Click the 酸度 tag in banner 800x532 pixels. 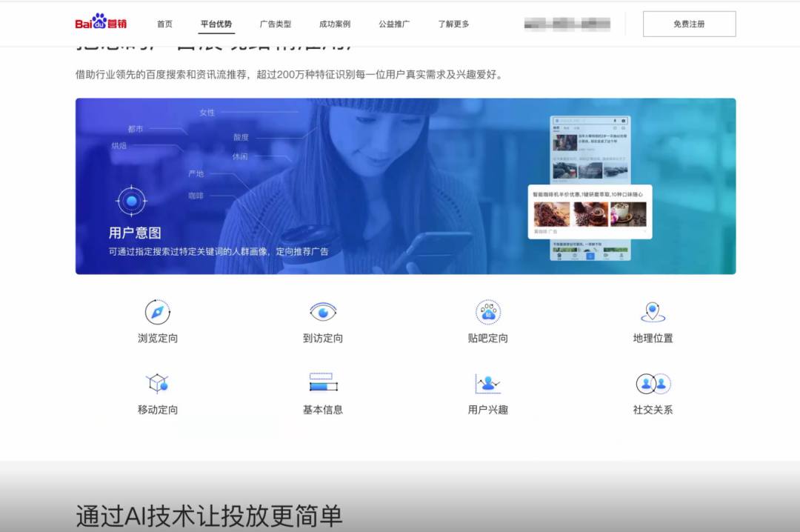[x=241, y=137]
